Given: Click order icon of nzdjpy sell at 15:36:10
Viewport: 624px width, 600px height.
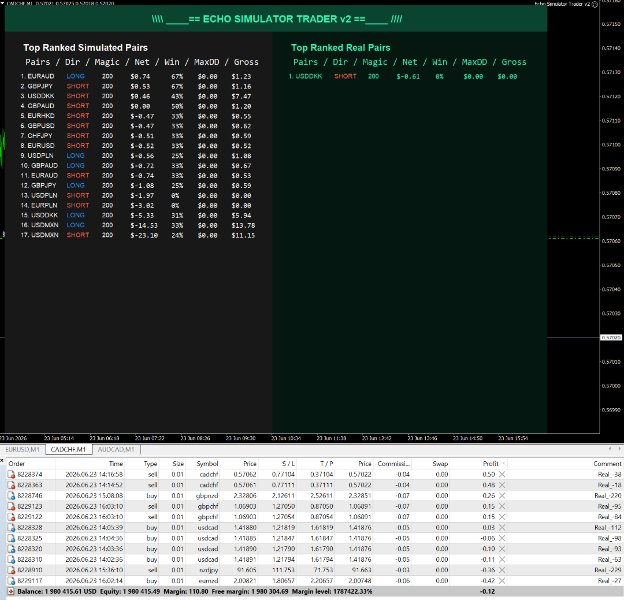Looking at the screenshot, I should [11, 570].
